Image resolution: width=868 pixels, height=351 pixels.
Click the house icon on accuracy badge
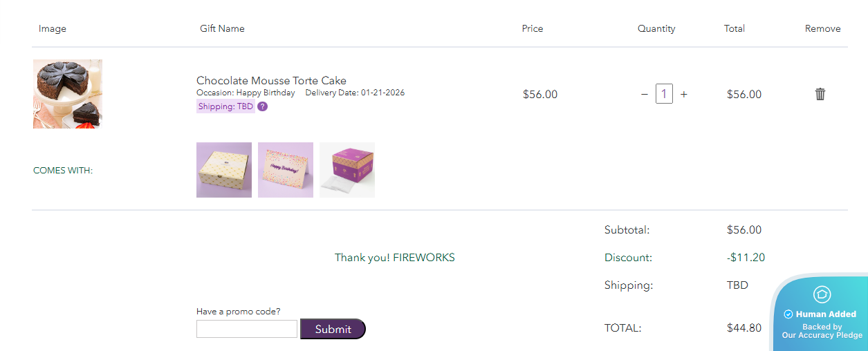coord(822,294)
